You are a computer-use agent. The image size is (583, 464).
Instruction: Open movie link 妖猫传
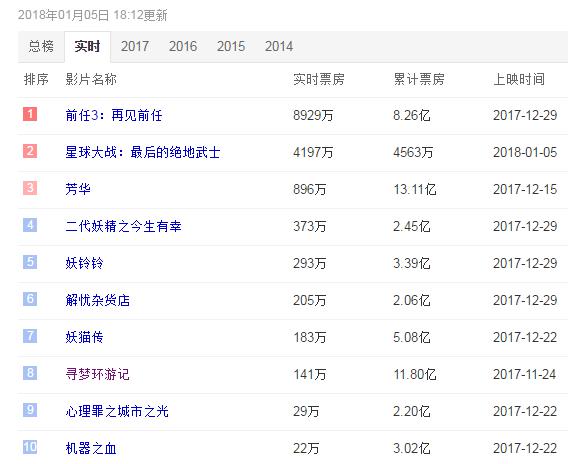84,337
